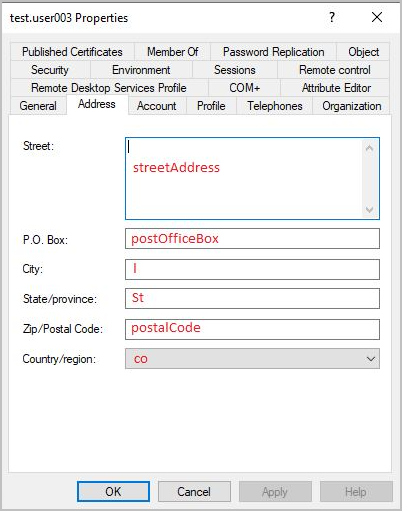The width and height of the screenshot is (402, 511).
Task: Switch to the Profile tab
Action: (x=211, y=106)
